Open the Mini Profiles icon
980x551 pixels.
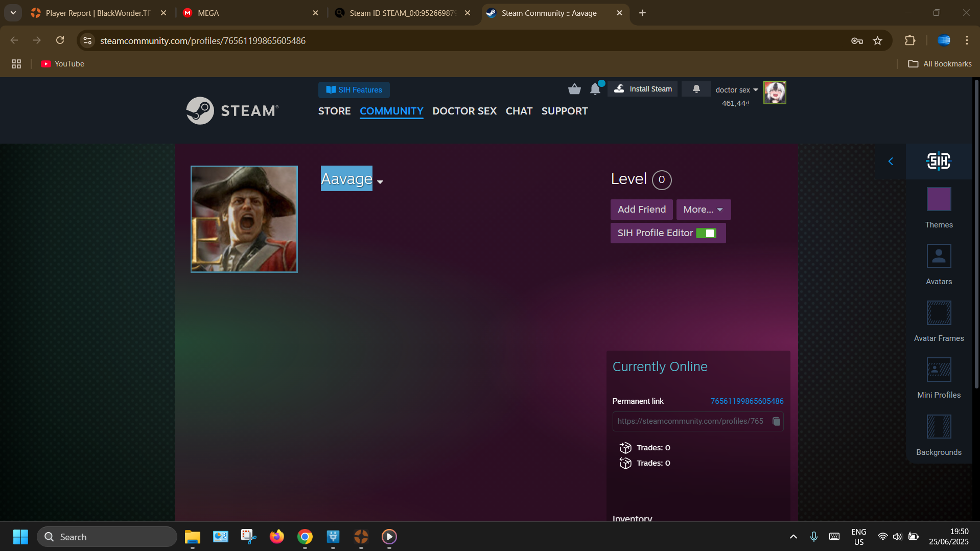(x=939, y=370)
